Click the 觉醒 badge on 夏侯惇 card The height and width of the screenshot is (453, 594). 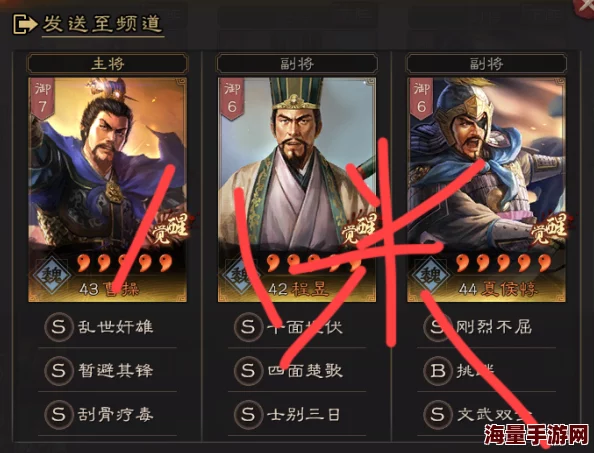click(x=549, y=229)
